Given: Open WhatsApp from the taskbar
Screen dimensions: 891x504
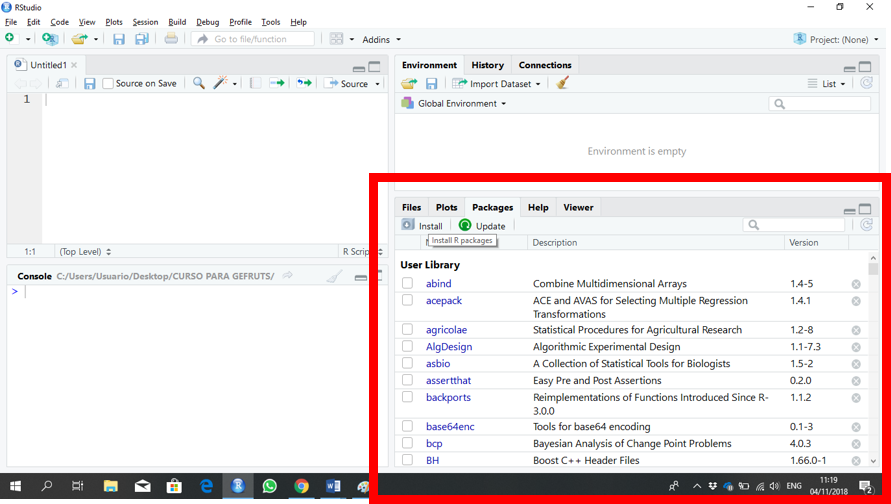Looking at the screenshot, I should [269, 486].
